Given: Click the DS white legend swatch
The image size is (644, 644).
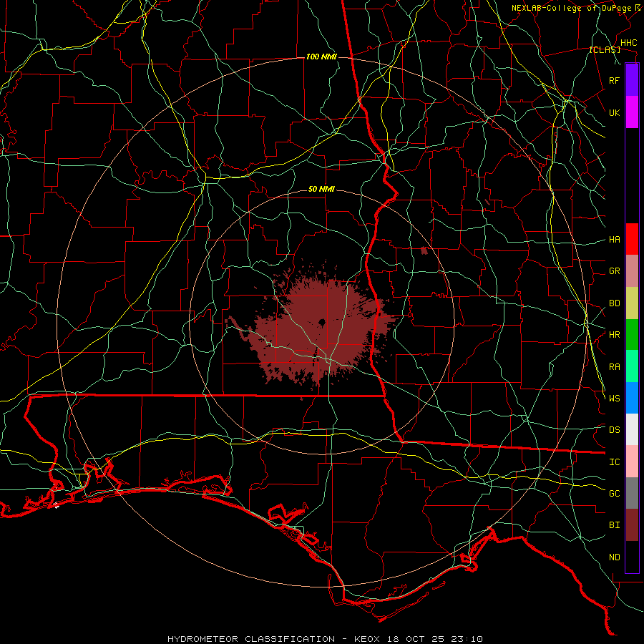Looking at the screenshot, I should point(632,429).
